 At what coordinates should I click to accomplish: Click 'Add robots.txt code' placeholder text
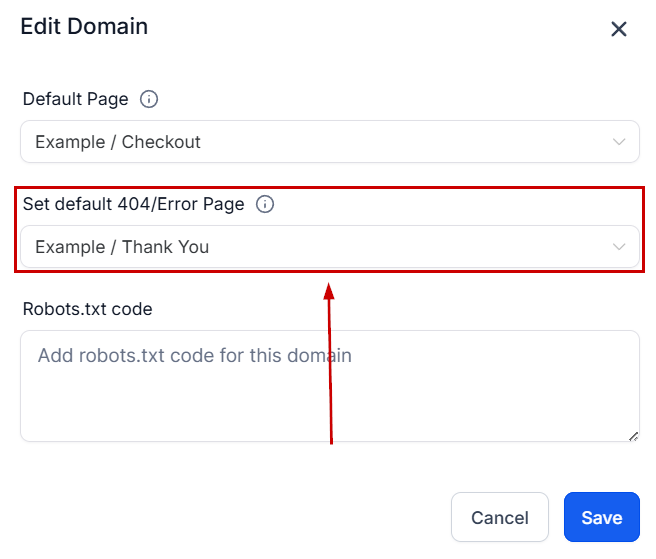click(194, 355)
